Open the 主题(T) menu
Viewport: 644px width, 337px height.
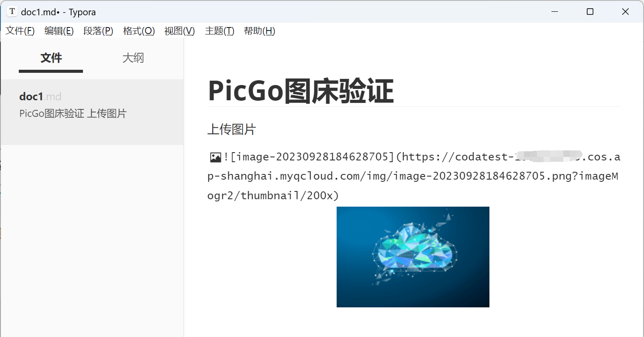coord(220,31)
